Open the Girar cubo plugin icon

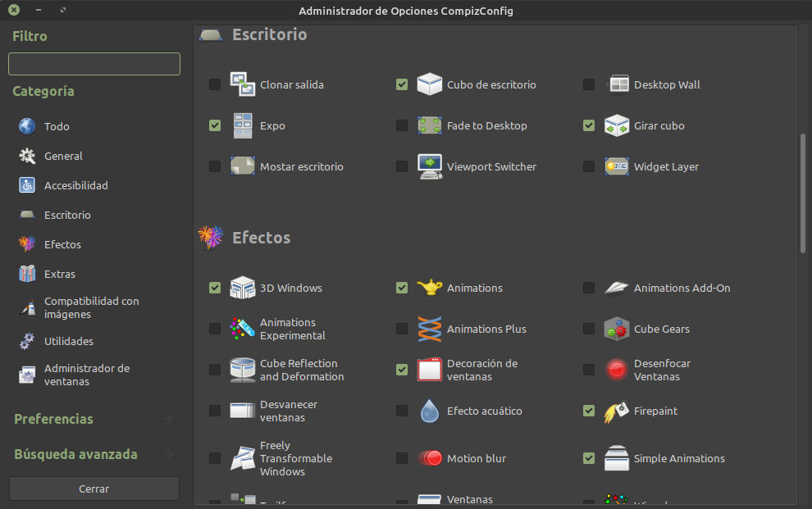click(616, 125)
